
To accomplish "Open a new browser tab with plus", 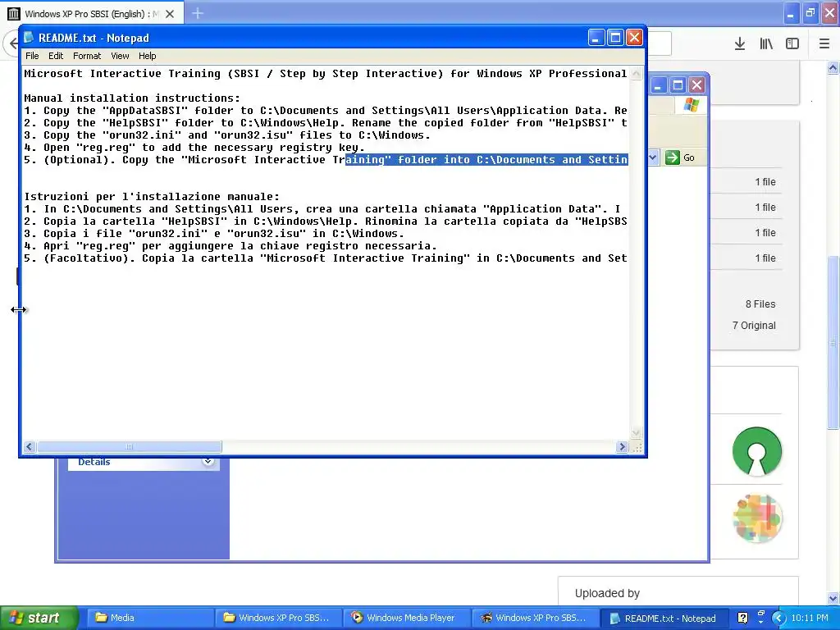I will (198, 13).
